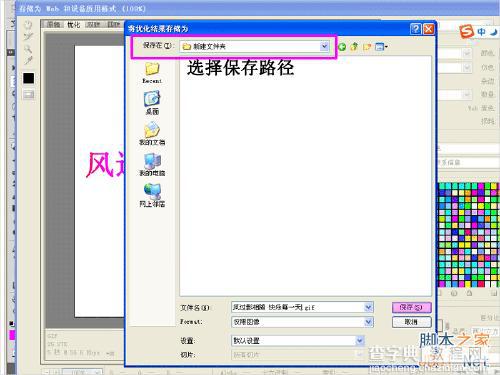This screenshot has height=375, width=500.
Task: Toggle slices visibility button in Save for Web
Action: (28, 95)
